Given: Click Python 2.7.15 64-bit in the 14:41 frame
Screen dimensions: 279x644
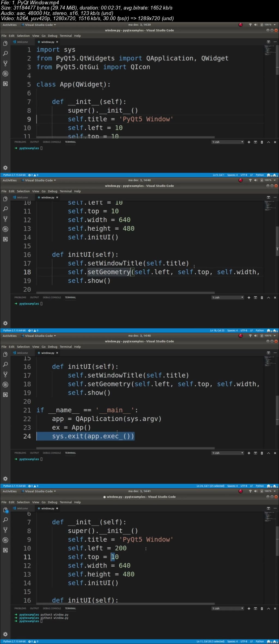Looking at the screenshot, I should [x=14, y=642].
